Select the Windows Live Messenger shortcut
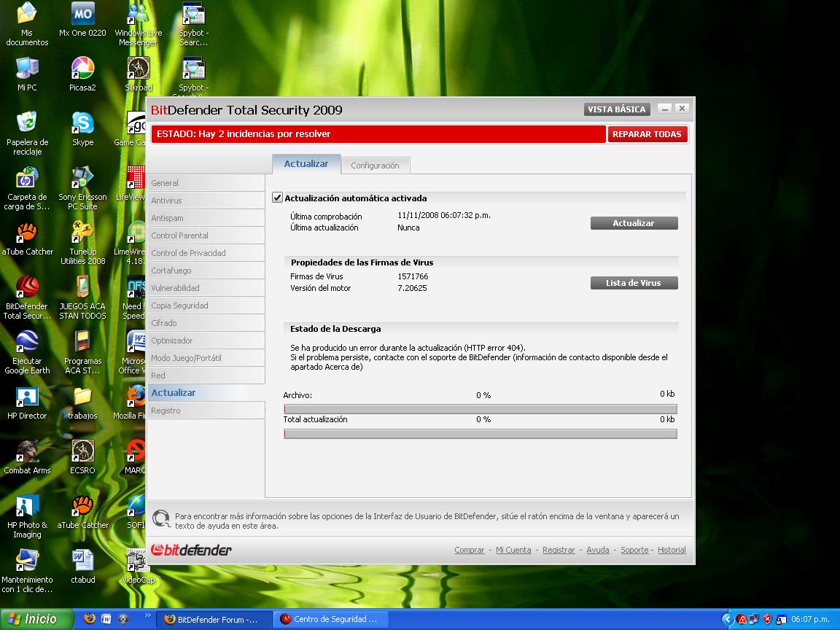This screenshot has width=840, height=630. tap(139, 24)
